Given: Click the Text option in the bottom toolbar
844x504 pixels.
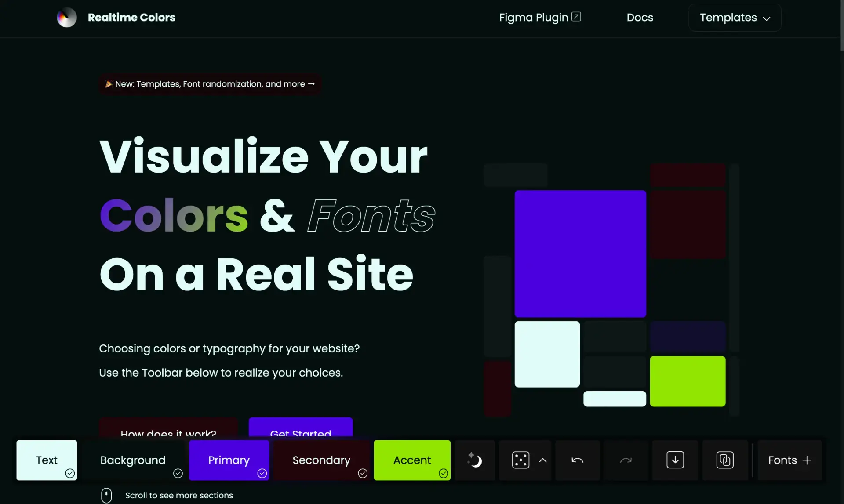Looking at the screenshot, I should 46,460.
